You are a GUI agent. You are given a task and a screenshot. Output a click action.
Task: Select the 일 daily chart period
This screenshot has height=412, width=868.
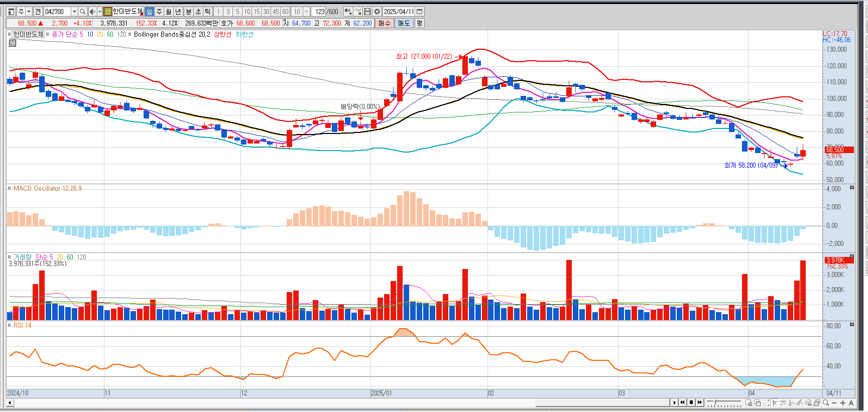pyautogui.click(x=149, y=12)
